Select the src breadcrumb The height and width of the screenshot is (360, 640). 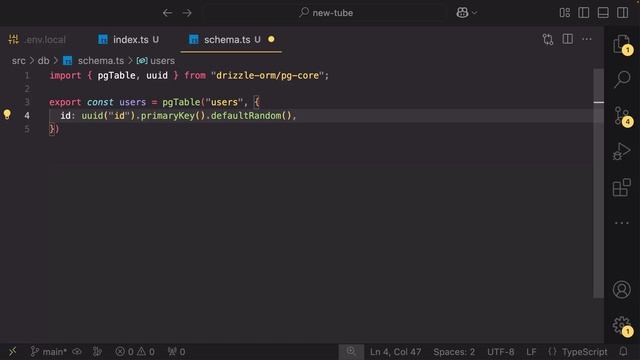[18, 61]
